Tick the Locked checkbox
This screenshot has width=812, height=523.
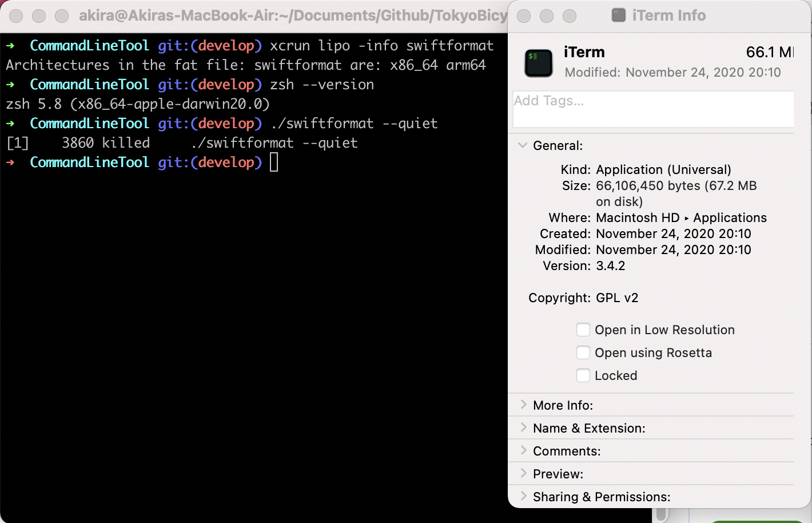click(x=583, y=375)
